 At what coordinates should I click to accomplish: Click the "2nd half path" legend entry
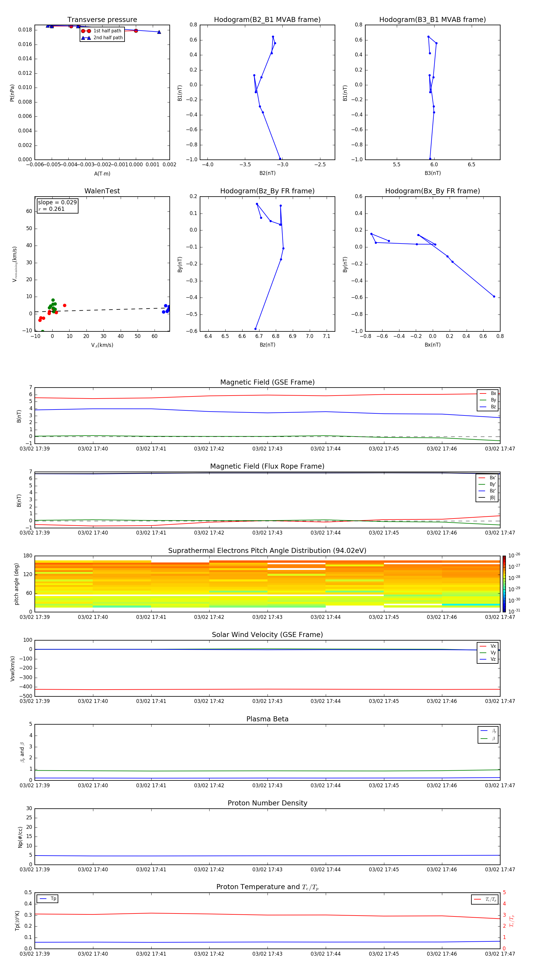pos(102,38)
